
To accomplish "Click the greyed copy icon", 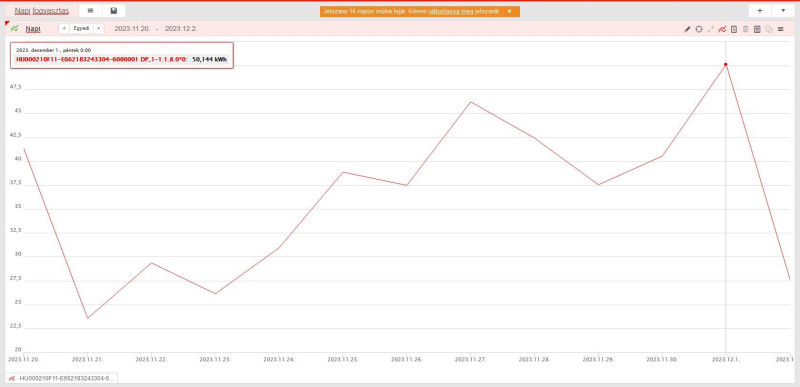I will pyautogui.click(x=769, y=30).
